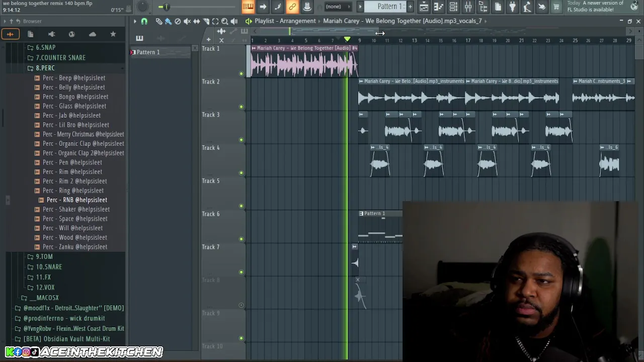
Task: Open the Browser cloud tab
Action: [93, 34]
